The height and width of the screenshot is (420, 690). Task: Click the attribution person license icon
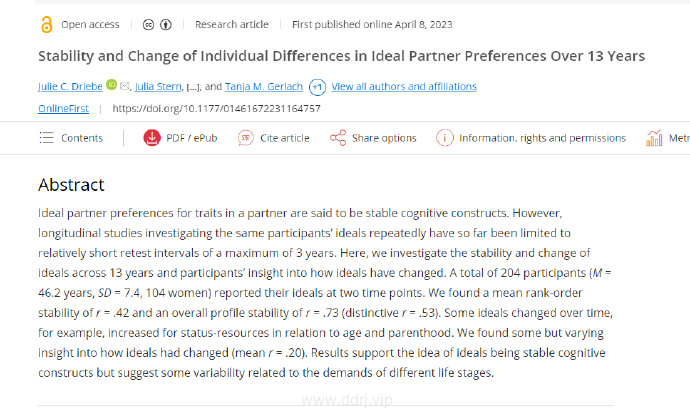point(165,25)
